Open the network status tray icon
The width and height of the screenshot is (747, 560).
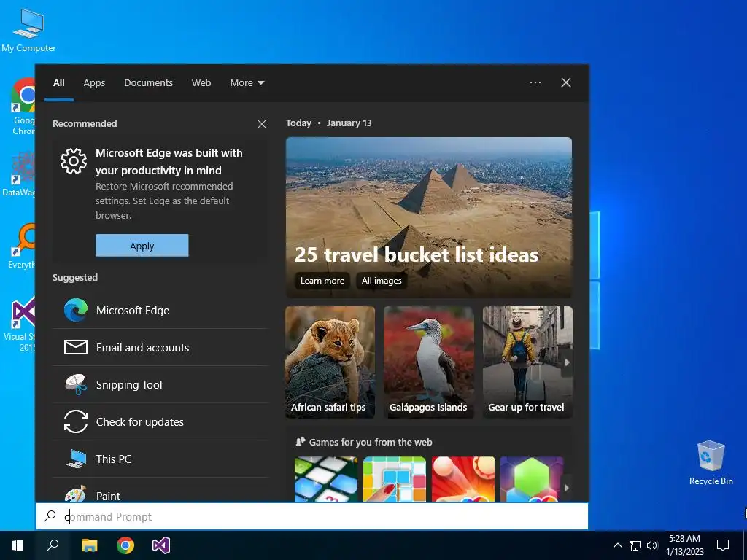[x=635, y=545]
